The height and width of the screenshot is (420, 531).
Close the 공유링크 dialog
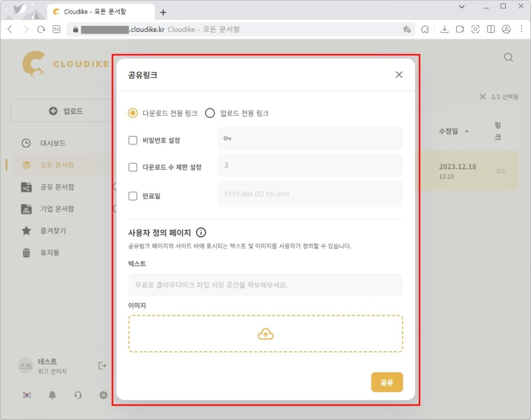click(x=399, y=75)
